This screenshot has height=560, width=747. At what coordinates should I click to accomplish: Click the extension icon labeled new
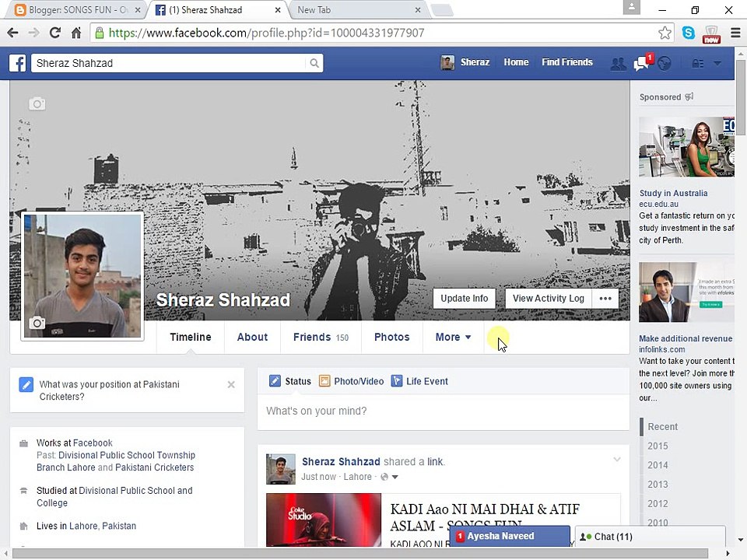coord(711,34)
